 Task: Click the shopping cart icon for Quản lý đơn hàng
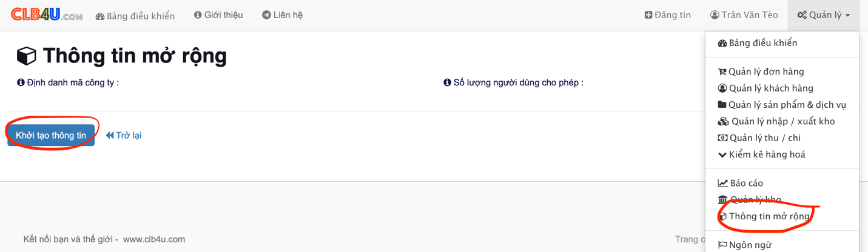tap(722, 71)
